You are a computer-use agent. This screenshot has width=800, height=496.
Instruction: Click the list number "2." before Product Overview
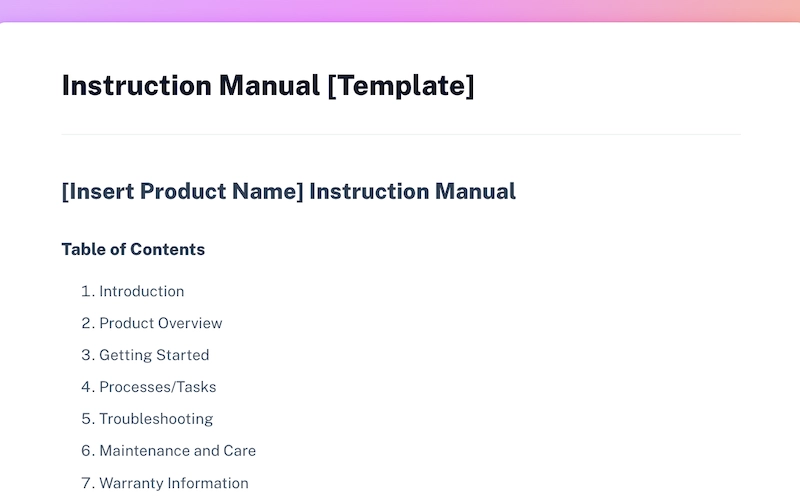pyautogui.click(x=86, y=323)
